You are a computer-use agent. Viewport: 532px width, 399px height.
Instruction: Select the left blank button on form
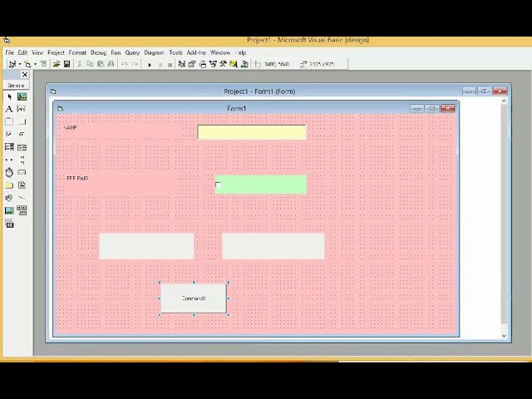[x=146, y=246]
